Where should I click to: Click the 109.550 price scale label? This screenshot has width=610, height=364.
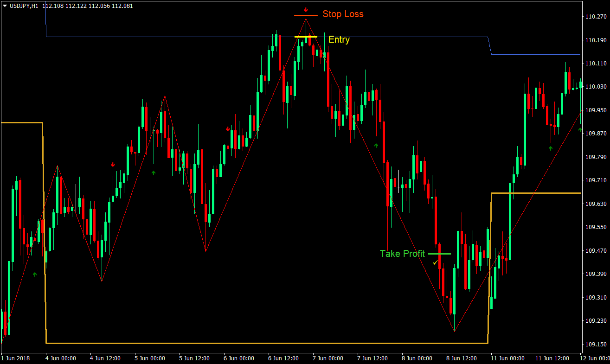596,227
